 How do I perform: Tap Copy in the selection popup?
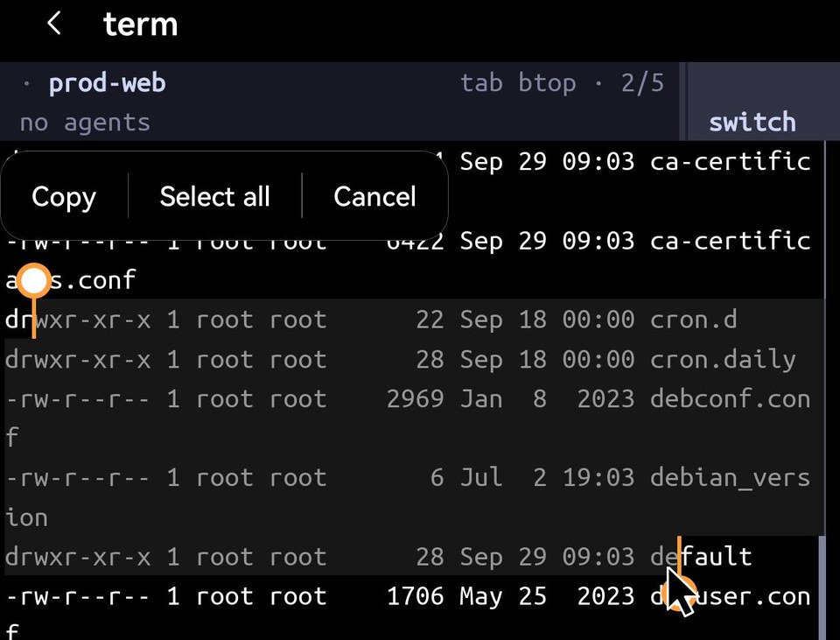tap(64, 197)
